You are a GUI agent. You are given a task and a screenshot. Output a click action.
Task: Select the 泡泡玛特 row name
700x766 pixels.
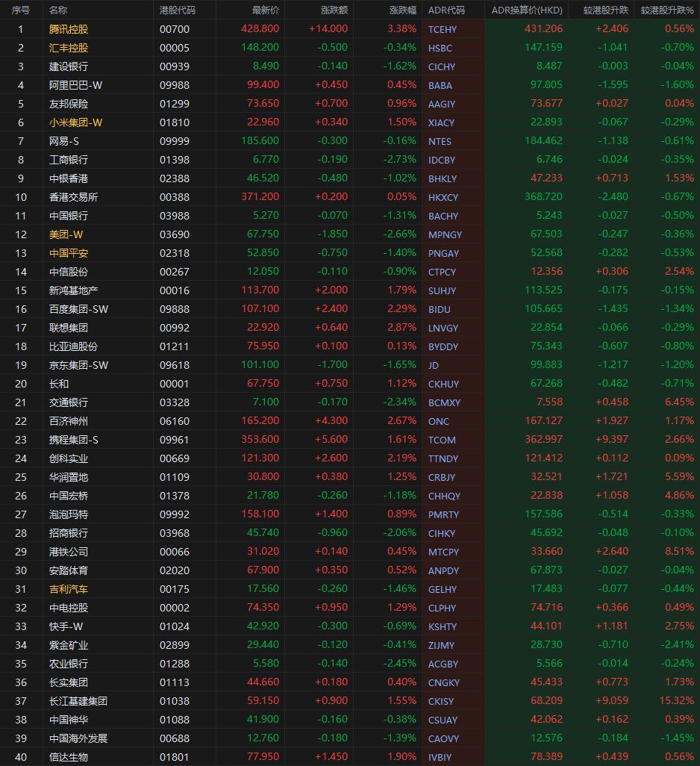click(x=69, y=514)
